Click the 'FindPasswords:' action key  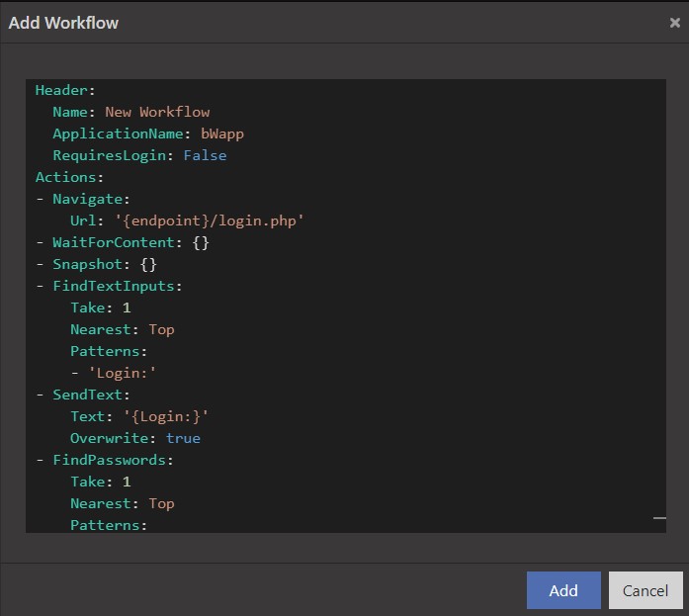[x=113, y=460]
